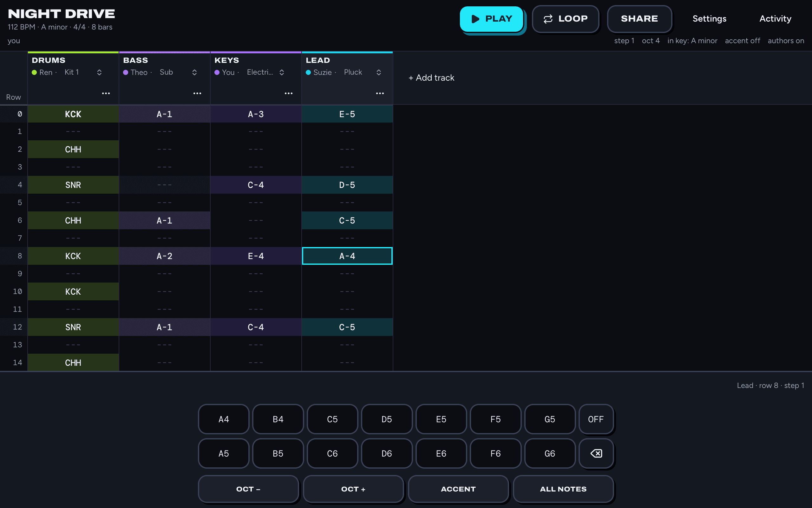Toggle LOOP mode
The width and height of the screenshot is (812, 508).
point(565,19)
